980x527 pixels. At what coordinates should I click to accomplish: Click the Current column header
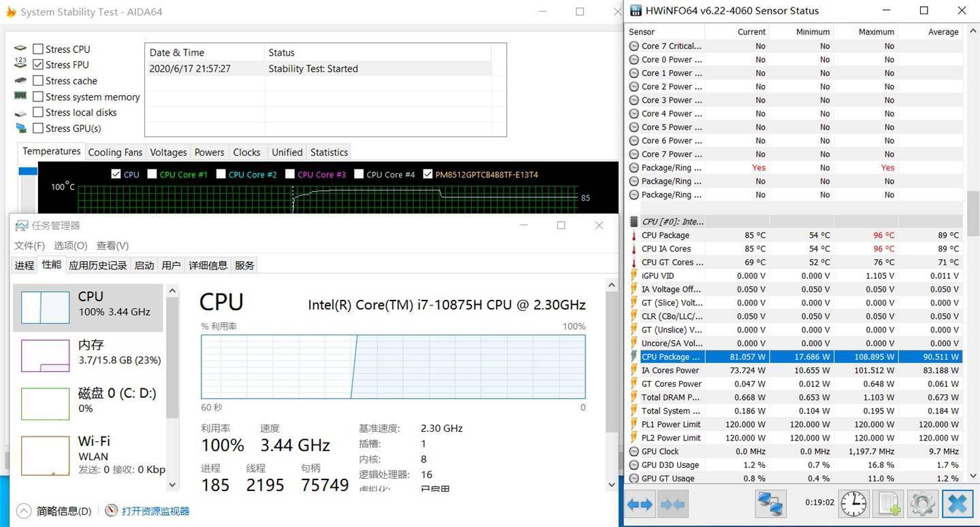736,32
